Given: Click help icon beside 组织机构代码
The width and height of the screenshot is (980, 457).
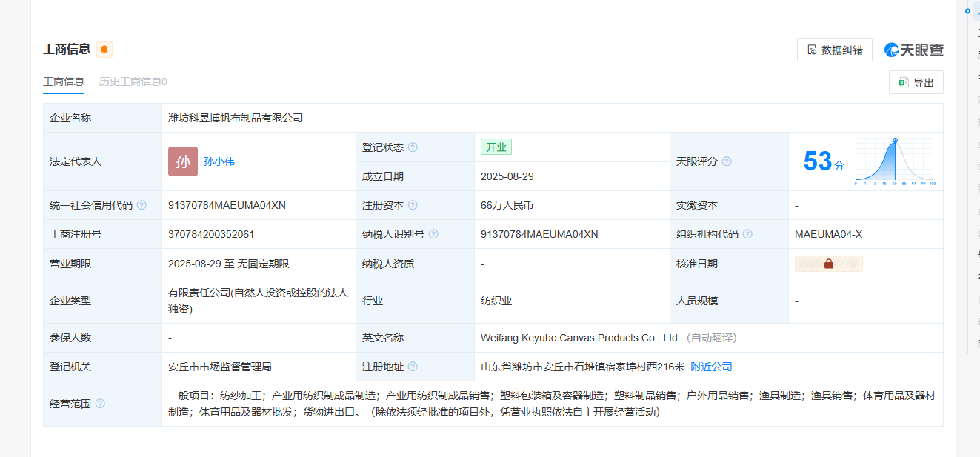Looking at the screenshot, I should [x=747, y=234].
